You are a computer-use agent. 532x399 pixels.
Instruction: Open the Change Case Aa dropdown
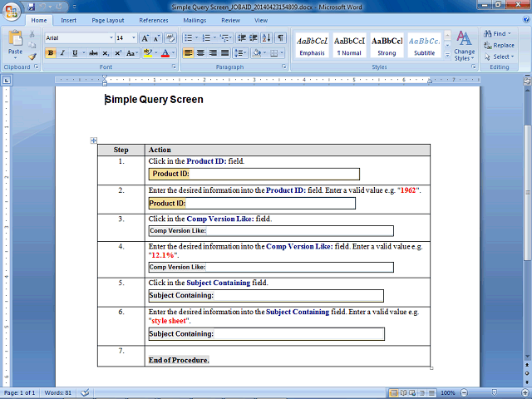click(x=132, y=53)
